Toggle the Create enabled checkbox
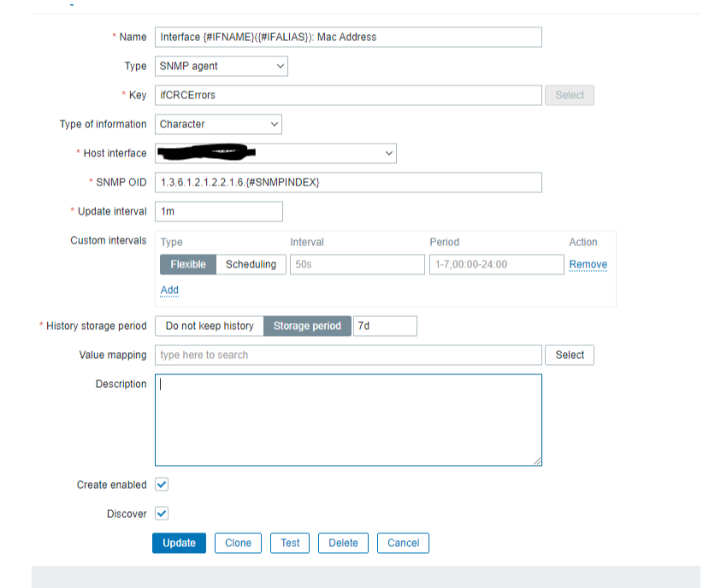This screenshot has width=721, height=588. tap(162, 485)
